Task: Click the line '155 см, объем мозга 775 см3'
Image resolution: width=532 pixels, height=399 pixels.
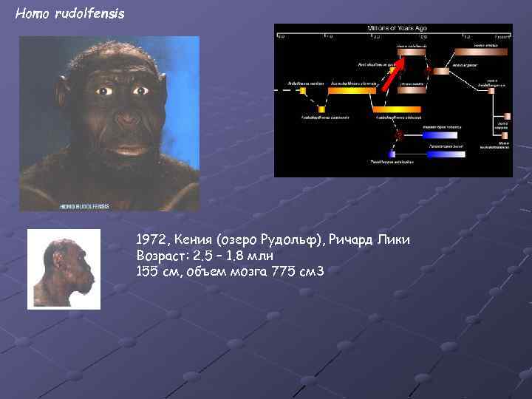Action: coord(230,271)
